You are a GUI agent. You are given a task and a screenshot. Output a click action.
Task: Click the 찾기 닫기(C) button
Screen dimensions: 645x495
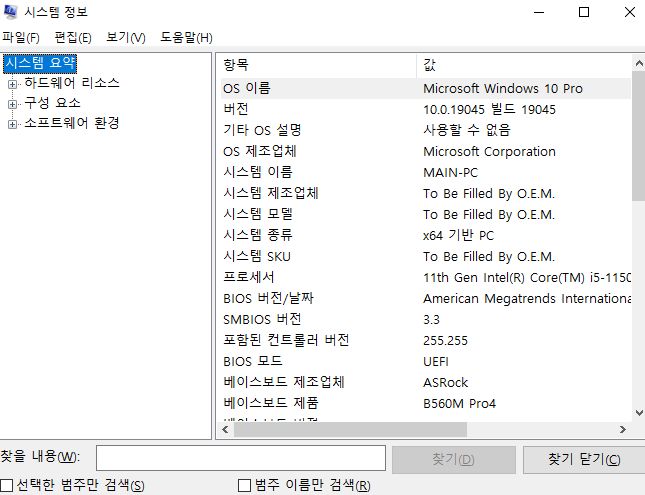pos(584,459)
